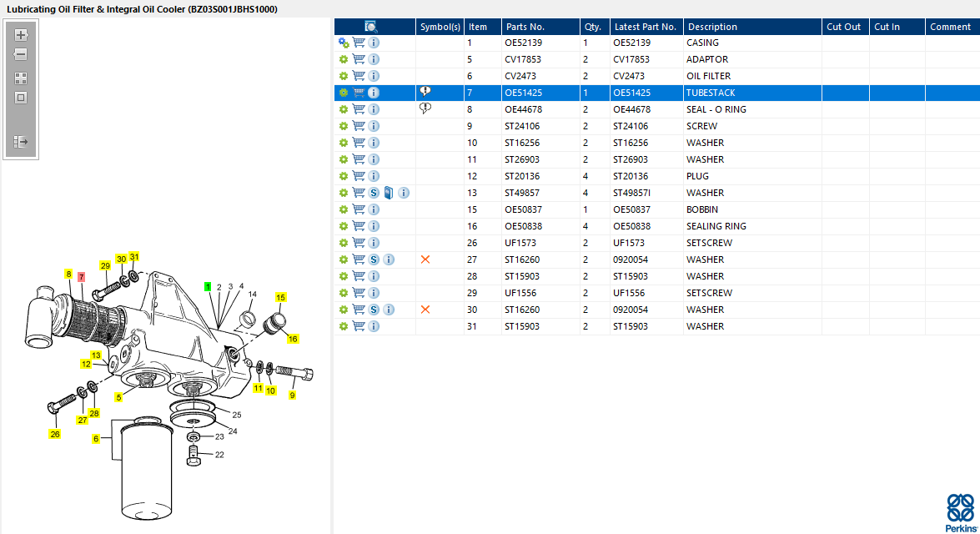
Task: Select callout 9 near the screw
Action: point(292,395)
